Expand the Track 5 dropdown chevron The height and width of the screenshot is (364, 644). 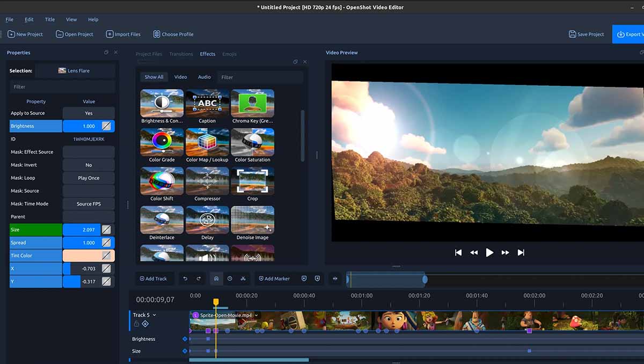click(x=155, y=315)
